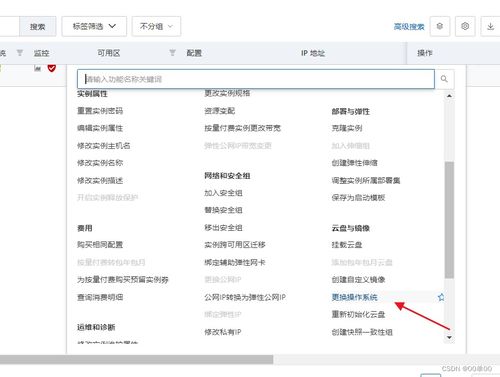This screenshot has width=500, height=377.
Task: Open the 不分组 grouping dropdown
Action: [x=156, y=26]
